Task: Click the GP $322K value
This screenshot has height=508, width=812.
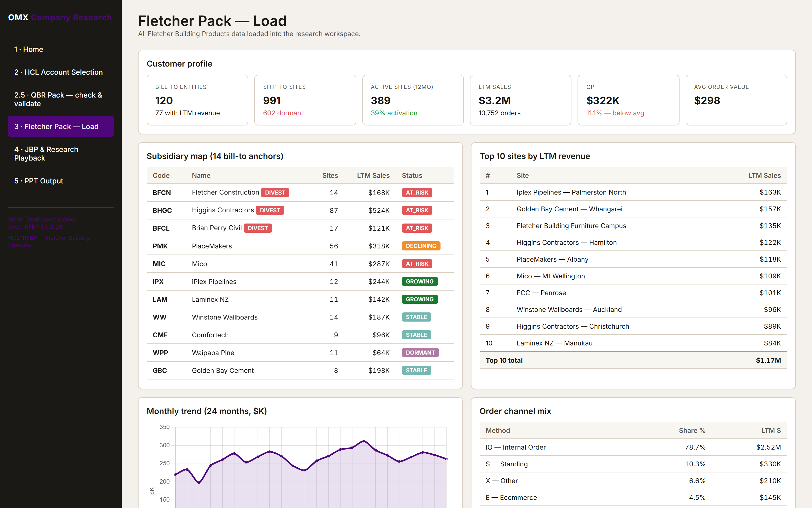Action: [603, 101]
